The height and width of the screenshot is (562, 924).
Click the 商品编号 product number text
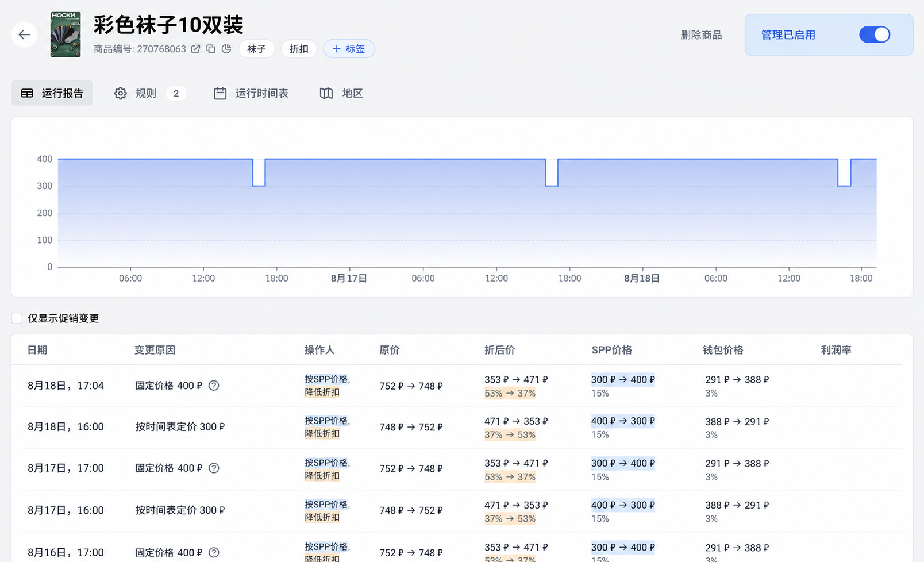coord(140,49)
